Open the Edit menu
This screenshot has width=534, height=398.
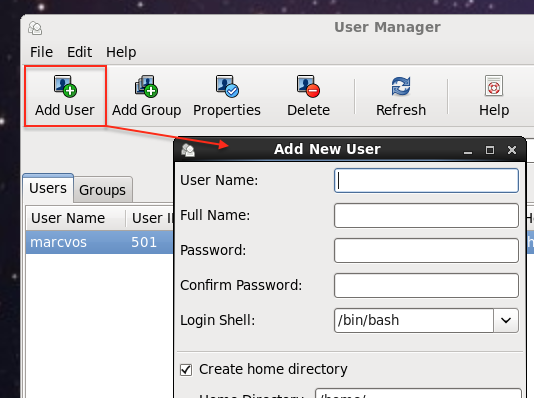tap(79, 52)
